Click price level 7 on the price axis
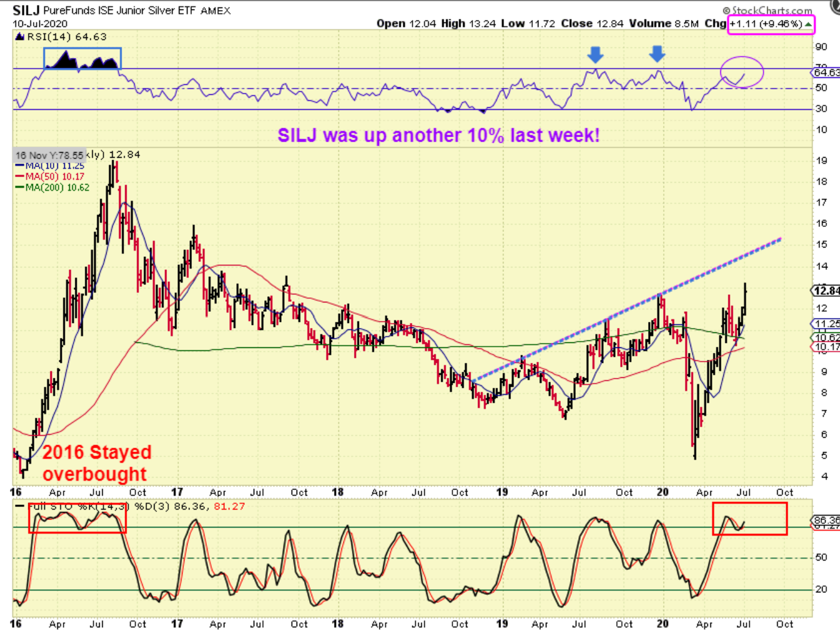The image size is (840, 631). click(x=824, y=413)
